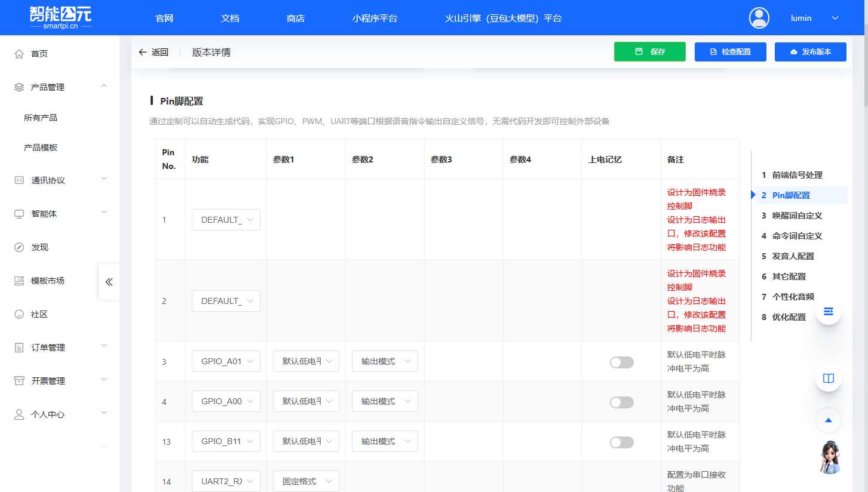Open 文档 in the top navigation
868x492 pixels.
pyautogui.click(x=230, y=18)
